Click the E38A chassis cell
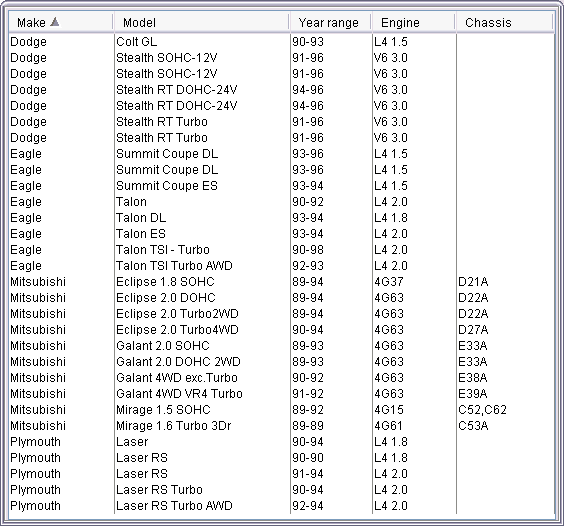The image size is (564, 526). [x=505, y=377]
